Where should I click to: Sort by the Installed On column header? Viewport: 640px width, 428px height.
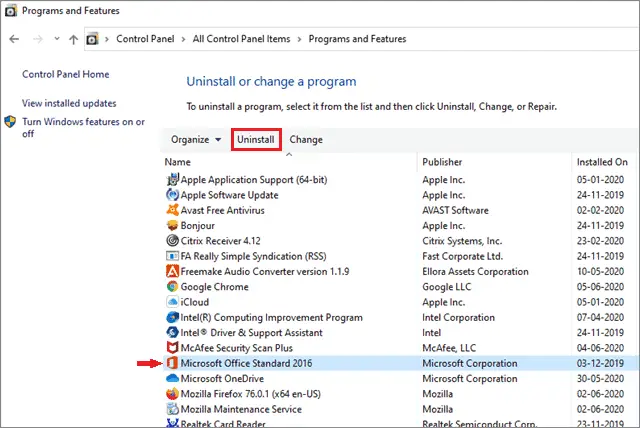[x=602, y=162]
